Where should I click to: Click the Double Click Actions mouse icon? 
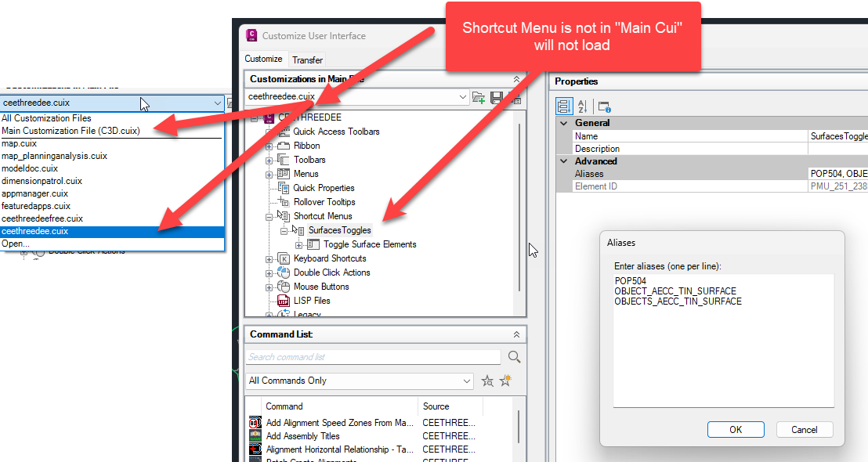(284, 273)
